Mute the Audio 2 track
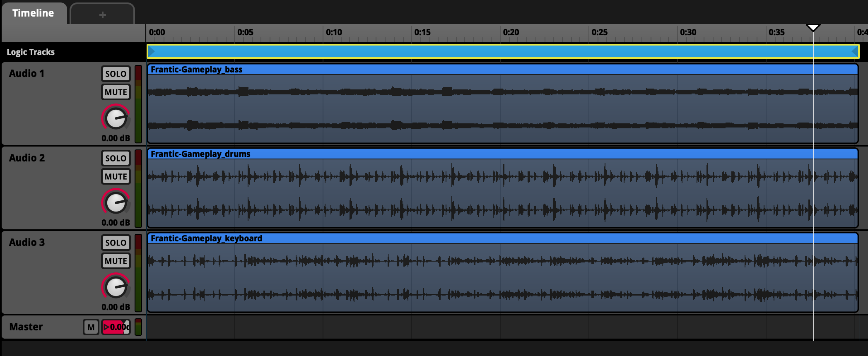Viewport: 868px width, 356px height. [116, 177]
